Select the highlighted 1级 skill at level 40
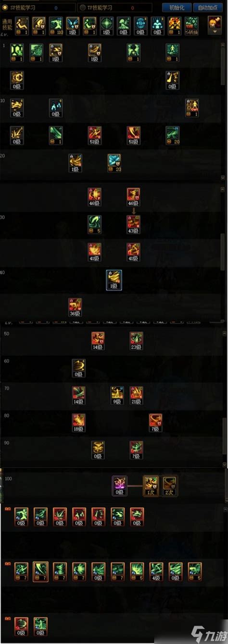The width and height of the screenshot is (228, 644). tap(114, 280)
